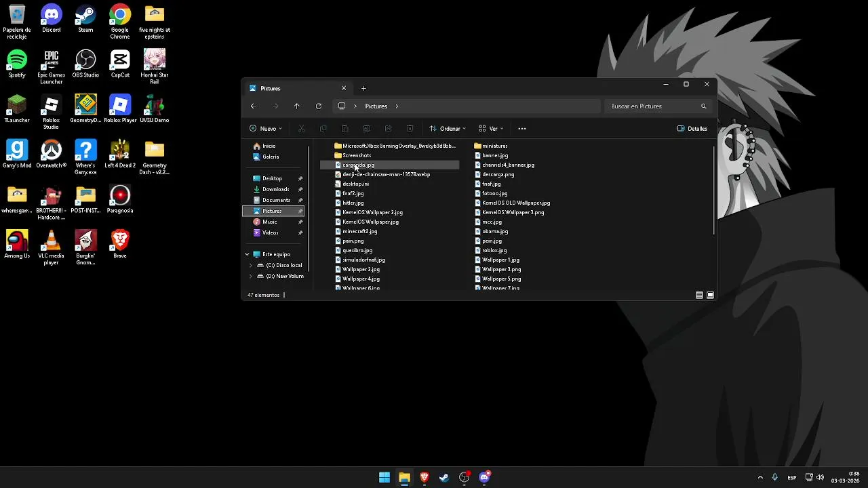Expand chevron after Pictures in address bar
The height and width of the screenshot is (488, 868).
click(397, 106)
